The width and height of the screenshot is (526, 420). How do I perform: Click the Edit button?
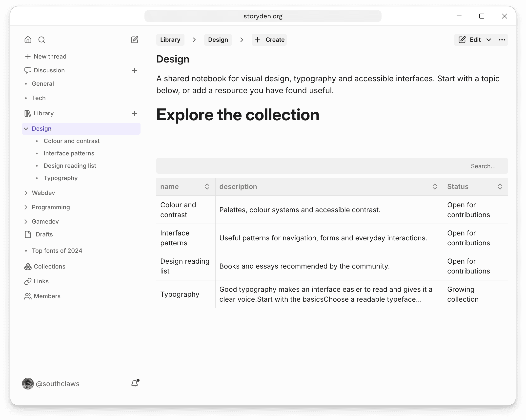click(x=469, y=40)
